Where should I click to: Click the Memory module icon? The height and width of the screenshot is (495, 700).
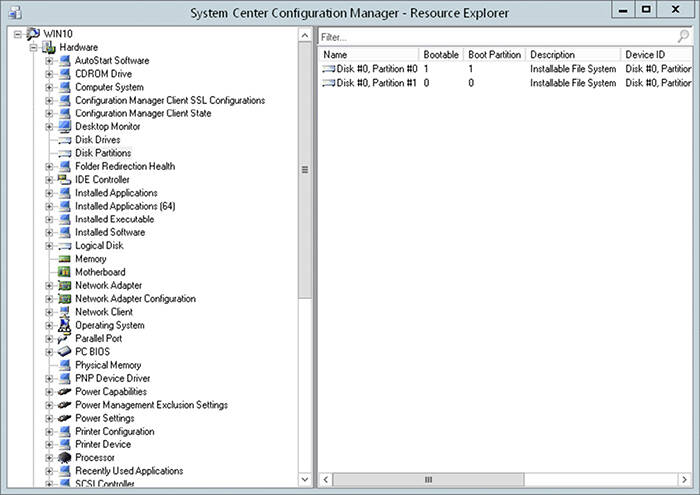[x=65, y=259]
